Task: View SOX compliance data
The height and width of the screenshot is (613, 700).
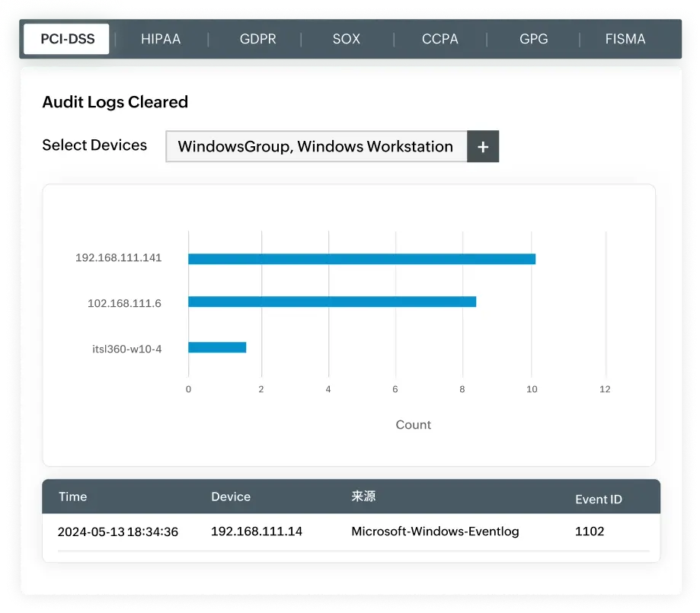Action: click(x=345, y=38)
